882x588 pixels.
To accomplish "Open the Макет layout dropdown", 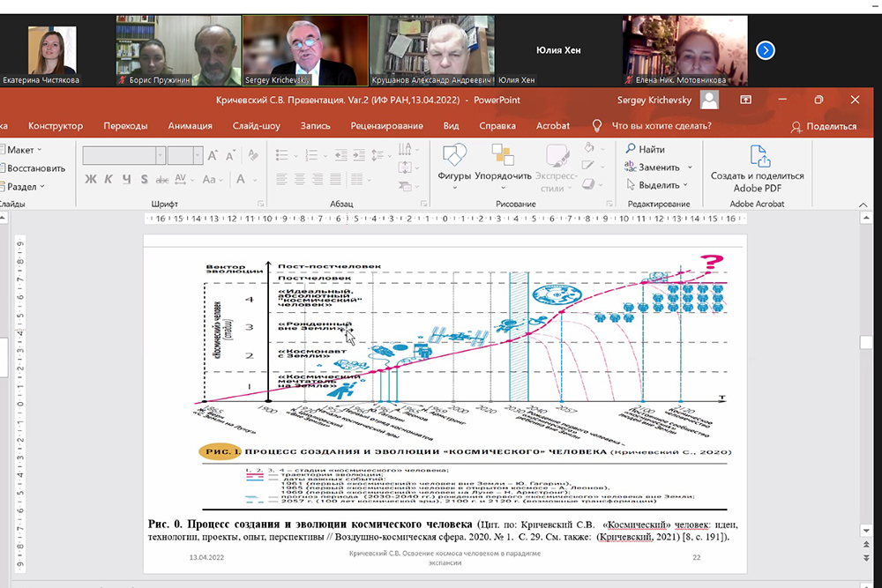I will click(x=26, y=150).
